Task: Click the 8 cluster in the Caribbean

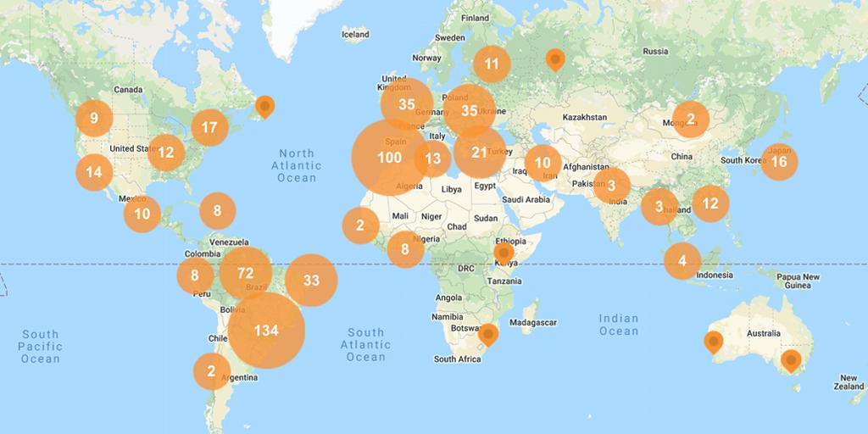Action: coord(218,211)
